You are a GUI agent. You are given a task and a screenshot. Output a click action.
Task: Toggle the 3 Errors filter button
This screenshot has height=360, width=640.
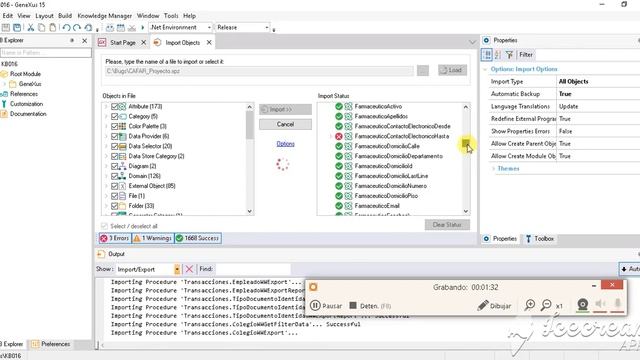coord(115,238)
